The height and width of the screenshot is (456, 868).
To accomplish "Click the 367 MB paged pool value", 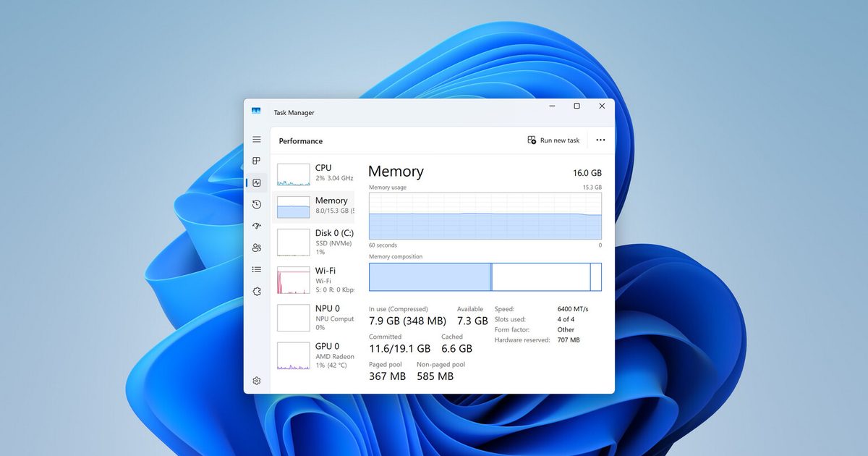I will point(387,376).
